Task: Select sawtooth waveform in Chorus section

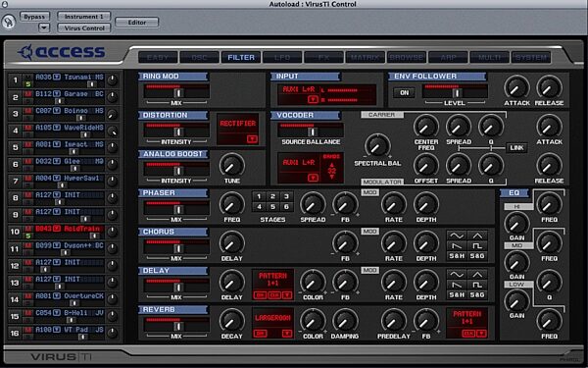Action: click(x=457, y=246)
